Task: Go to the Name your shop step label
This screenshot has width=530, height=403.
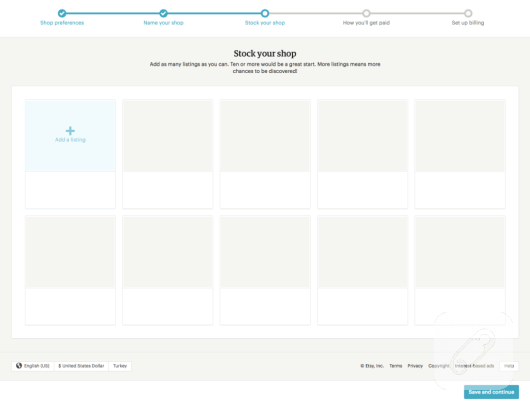Action: [x=163, y=23]
